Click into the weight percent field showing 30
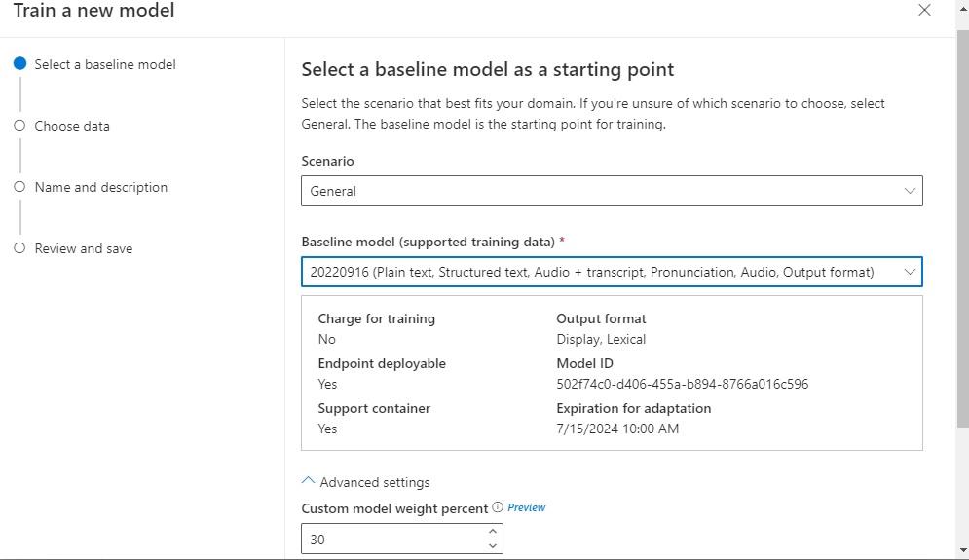Viewport: 969px width, 560px height. (x=390, y=540)
